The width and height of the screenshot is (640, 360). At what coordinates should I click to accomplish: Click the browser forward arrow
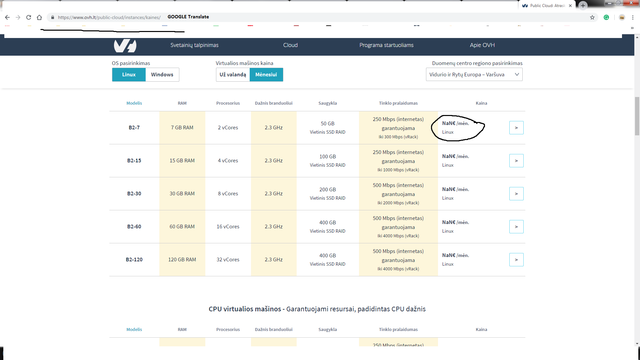(18, 17)
